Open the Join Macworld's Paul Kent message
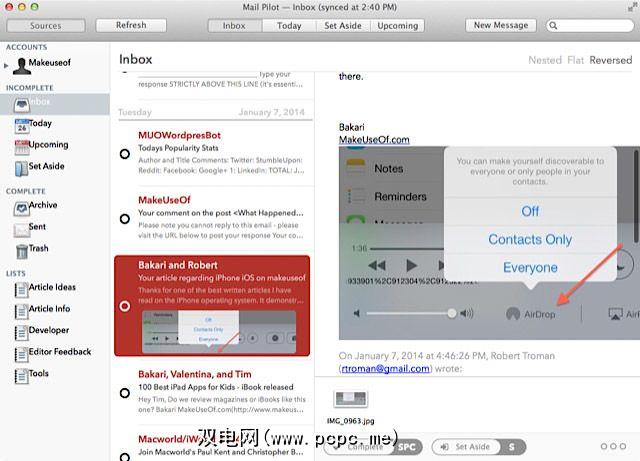Screen dimensions: 640x461 214,445
